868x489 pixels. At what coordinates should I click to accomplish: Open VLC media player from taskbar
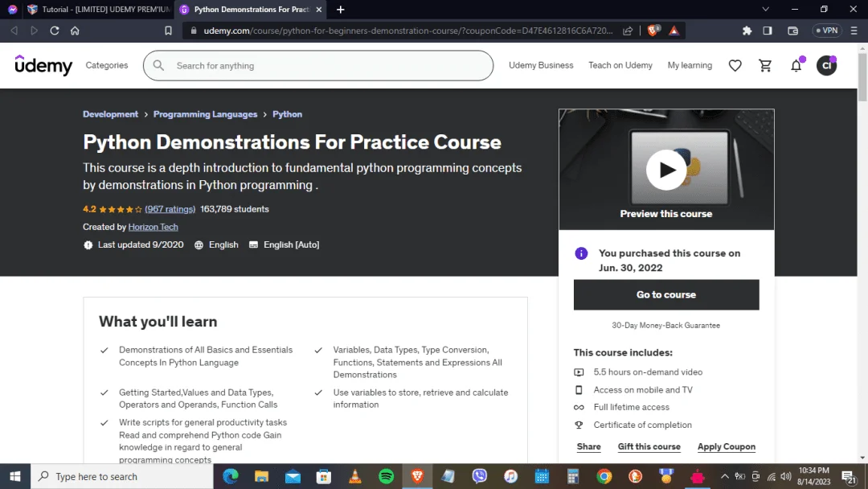[x=355, y=476]
